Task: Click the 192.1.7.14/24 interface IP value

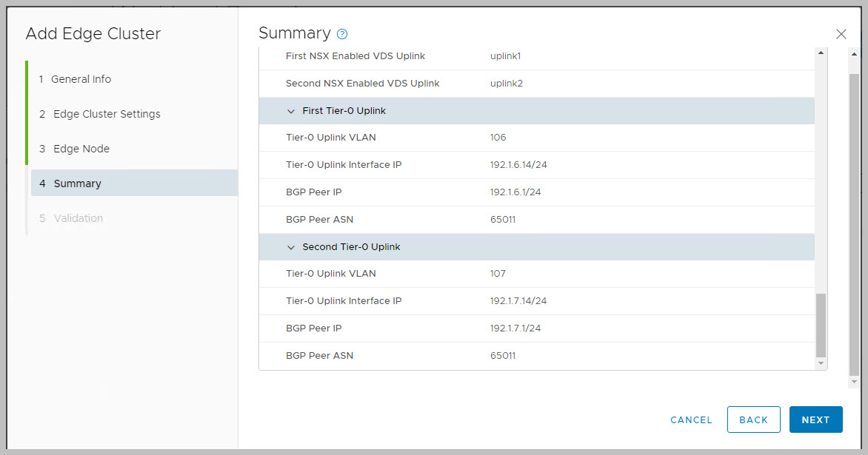Action: coord(518,301)
